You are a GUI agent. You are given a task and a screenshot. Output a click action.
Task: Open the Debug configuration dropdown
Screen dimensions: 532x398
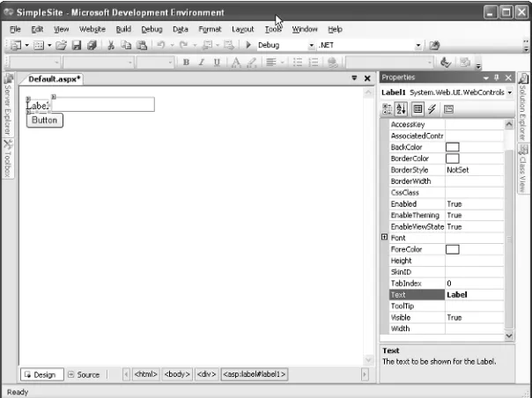pyautogui.click(x=312, y=45)
